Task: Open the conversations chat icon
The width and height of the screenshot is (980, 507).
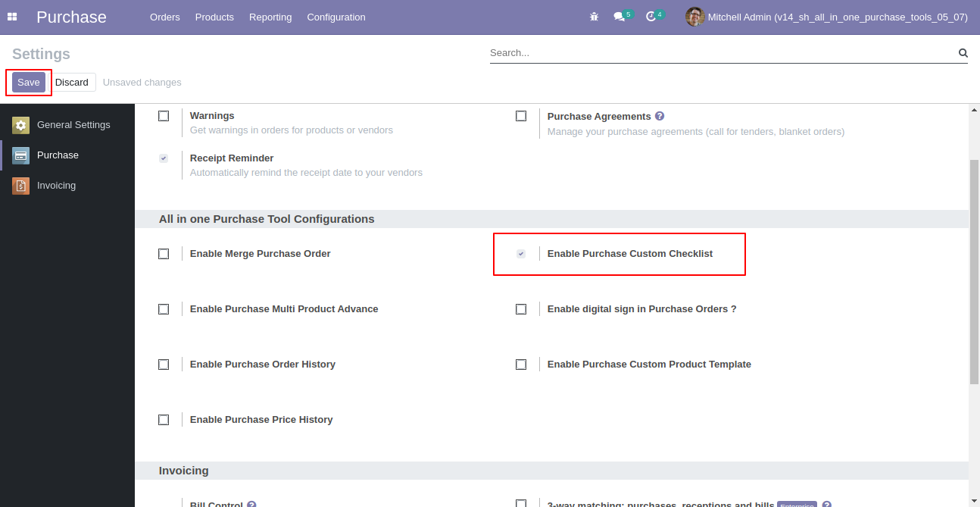Action: [619, 17]
